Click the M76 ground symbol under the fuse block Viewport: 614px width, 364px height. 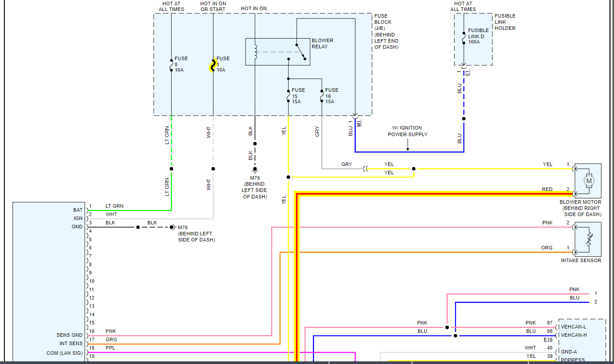[255, 170]
